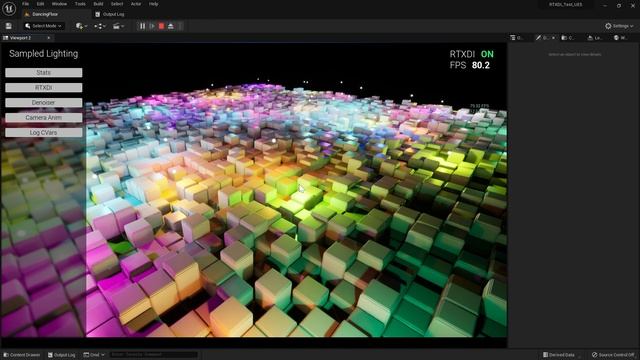The width and height of the screenshot is (640, 360).
Task: Click the eject from player controller icon
Action: 171,26
